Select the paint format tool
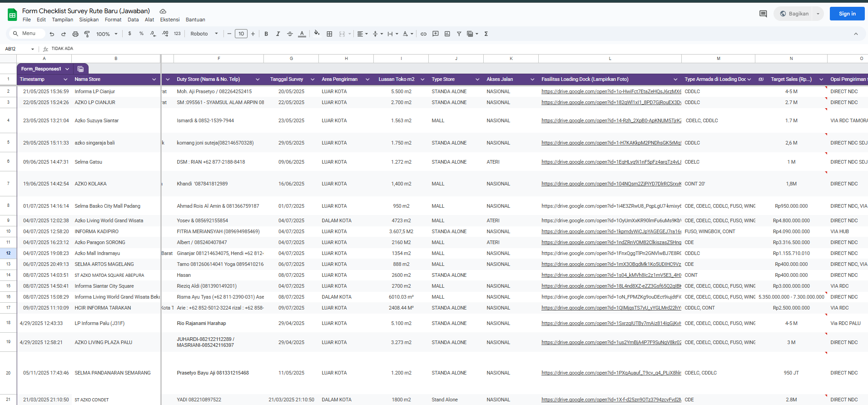This screenshot has width=868, height=405. coord(87,34)
